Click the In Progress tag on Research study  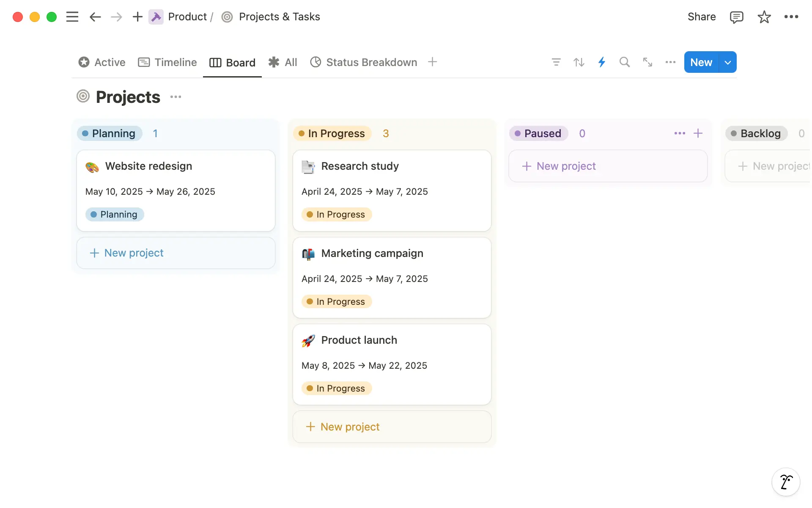tap(336, 214)
